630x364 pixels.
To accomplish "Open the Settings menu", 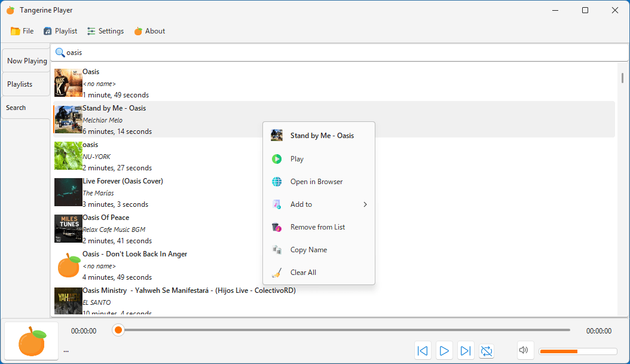I will 106,31.
